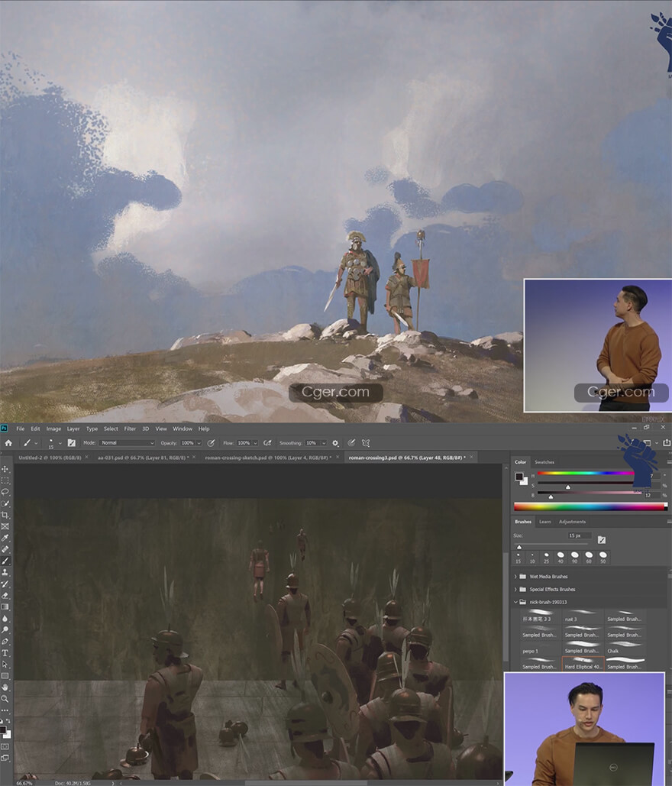Screen dimensions: 672x786
Task: Select the Rectangle shape tool
Action: pyautogui.click(x=5, y=676)
